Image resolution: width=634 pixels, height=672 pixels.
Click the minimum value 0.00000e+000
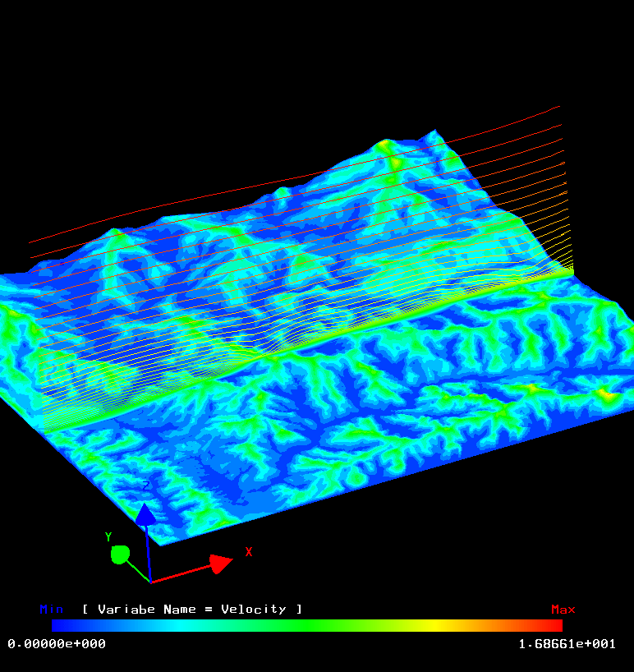[57, 644]
